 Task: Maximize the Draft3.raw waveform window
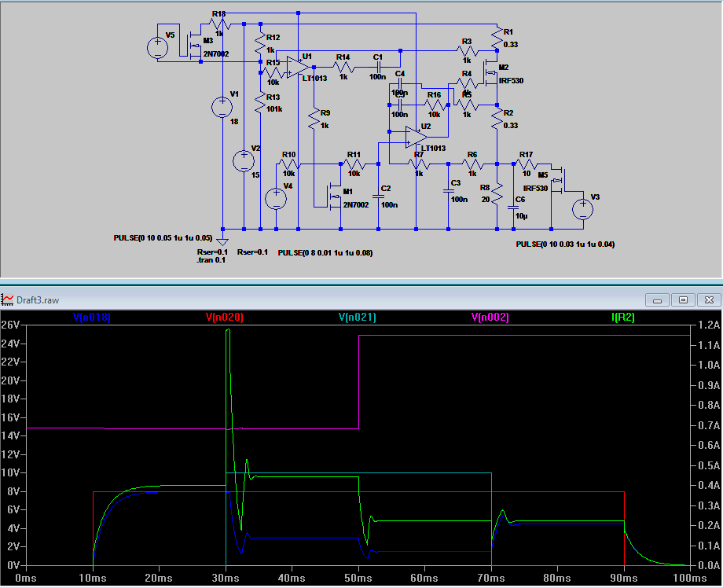click(684, 300)
